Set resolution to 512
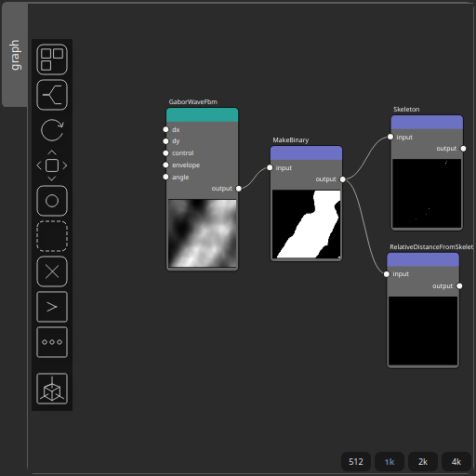 click(356, 462)
